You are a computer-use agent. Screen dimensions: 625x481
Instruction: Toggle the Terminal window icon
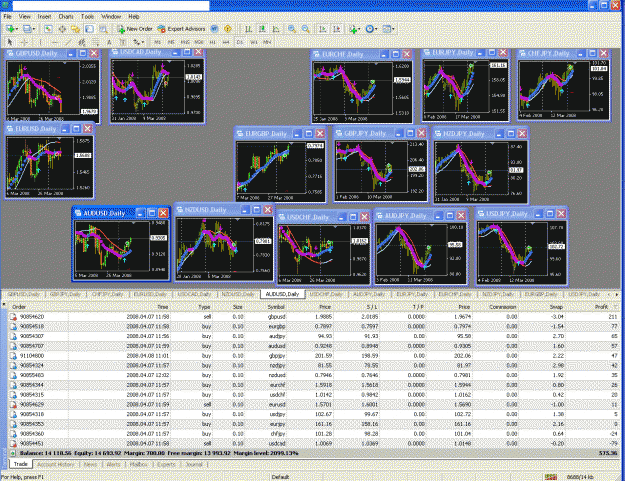pos(89,29)
